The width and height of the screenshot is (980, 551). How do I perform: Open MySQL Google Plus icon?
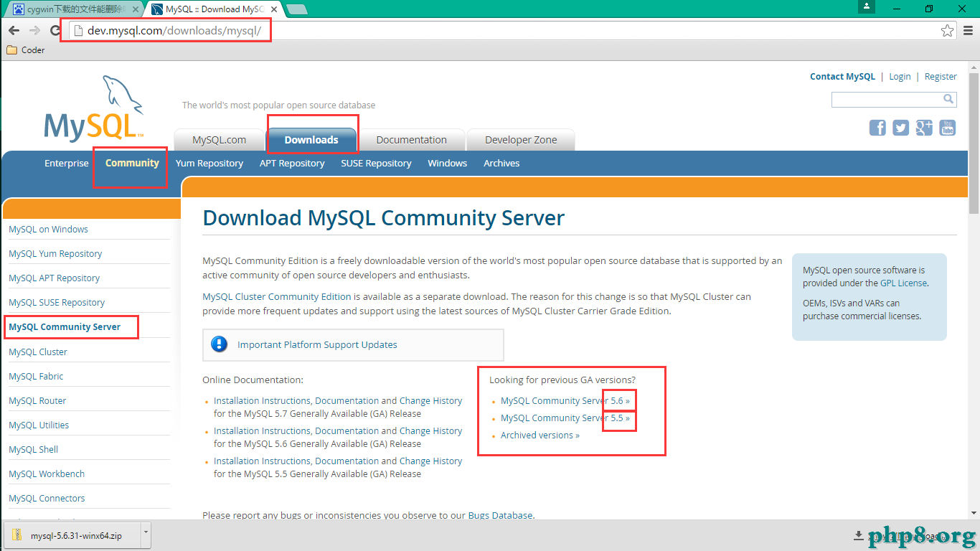coord(924,128)
